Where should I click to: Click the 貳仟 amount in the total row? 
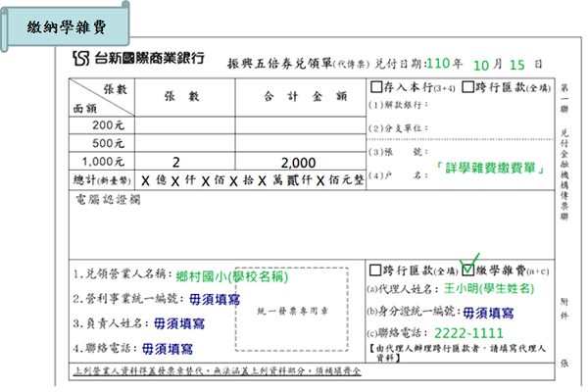point(300,180)
